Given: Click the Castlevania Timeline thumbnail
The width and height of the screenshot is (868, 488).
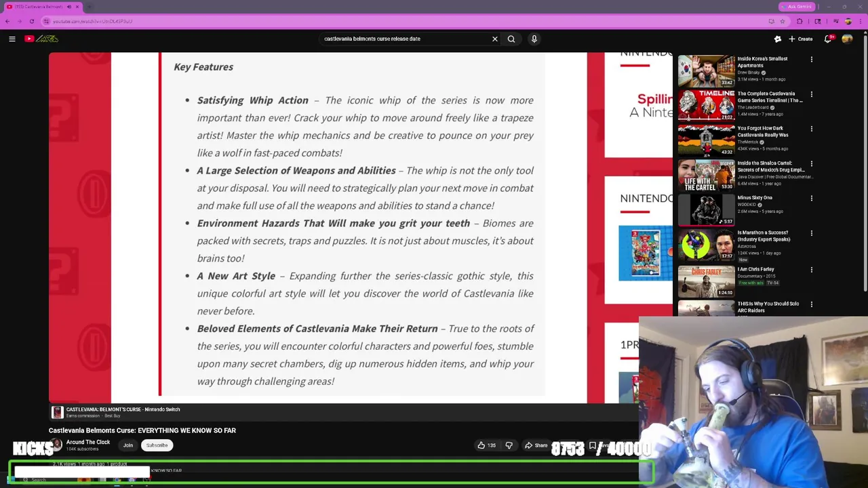Looking at the screenshot, I should pyautogui.click(x=706, y=106).
